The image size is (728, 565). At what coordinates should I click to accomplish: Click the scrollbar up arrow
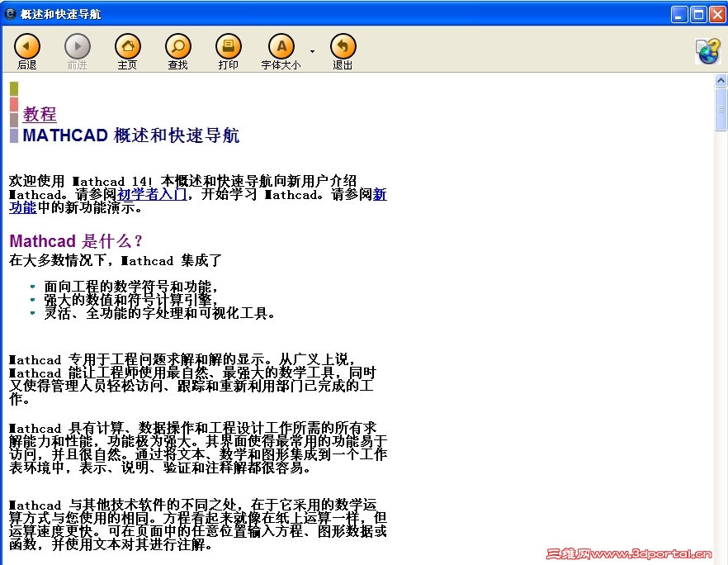click(721, 80)
